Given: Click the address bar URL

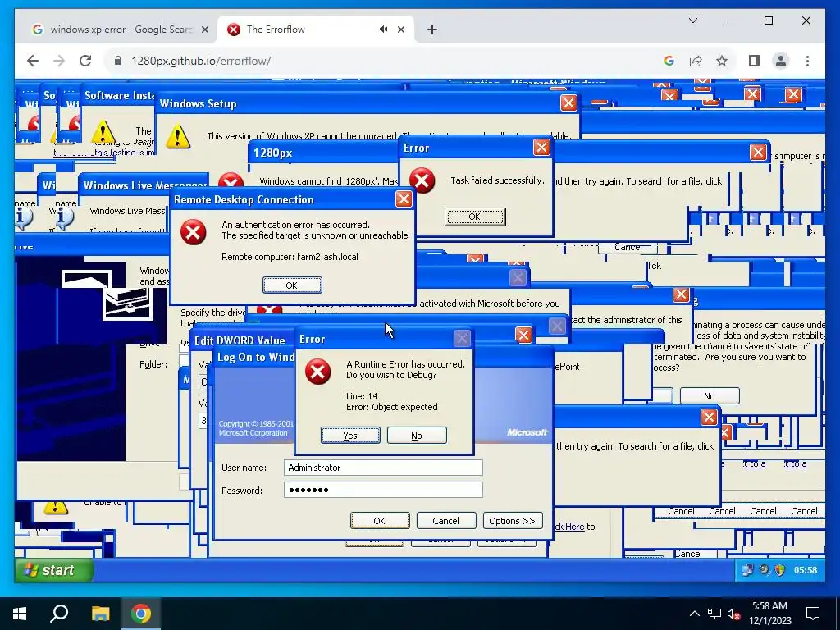Looking at the screenshot, I should (x=201, y=61).
